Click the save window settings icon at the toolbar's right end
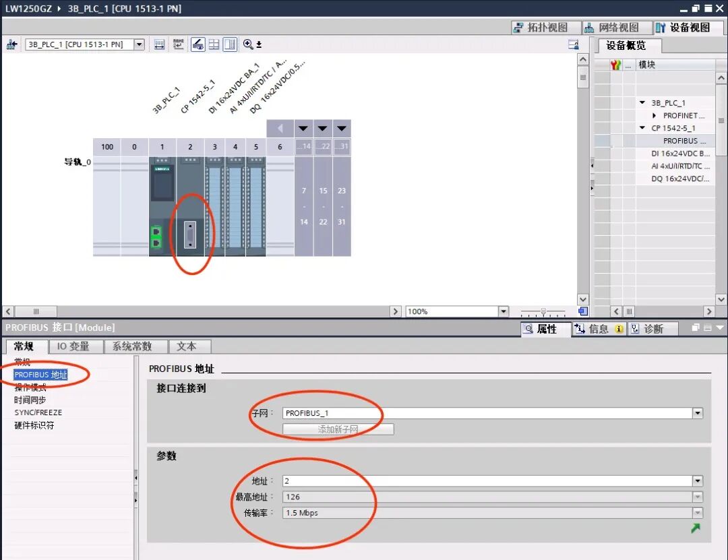 pos(574,44)
